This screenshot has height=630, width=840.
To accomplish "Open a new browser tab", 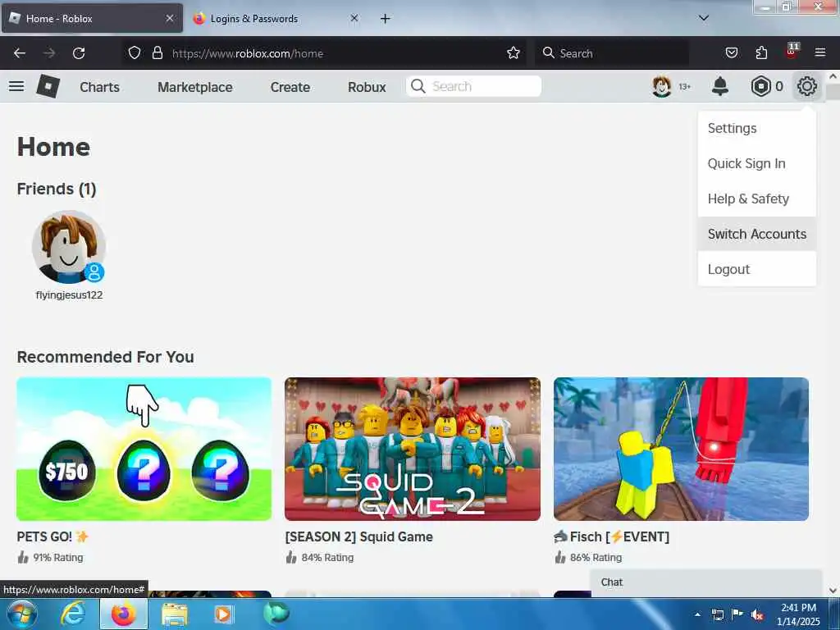I will pyautogui.click(x=386, y=19).
